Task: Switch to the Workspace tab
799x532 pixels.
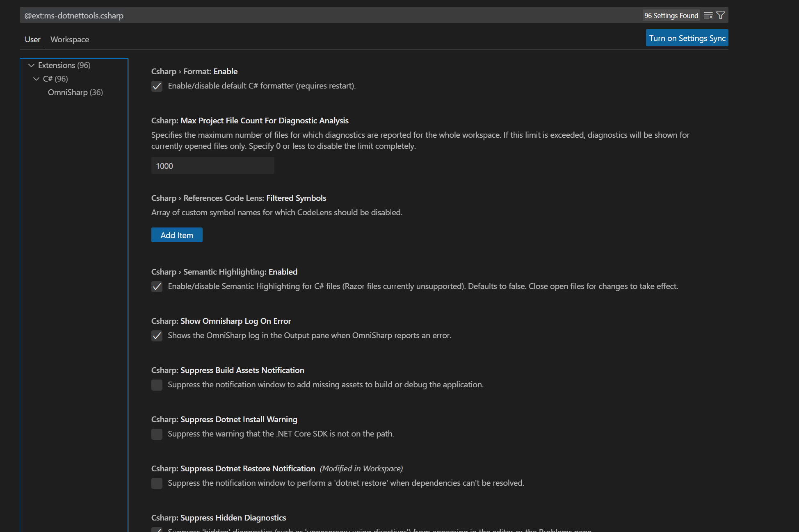Action: [x=70, y=39]
